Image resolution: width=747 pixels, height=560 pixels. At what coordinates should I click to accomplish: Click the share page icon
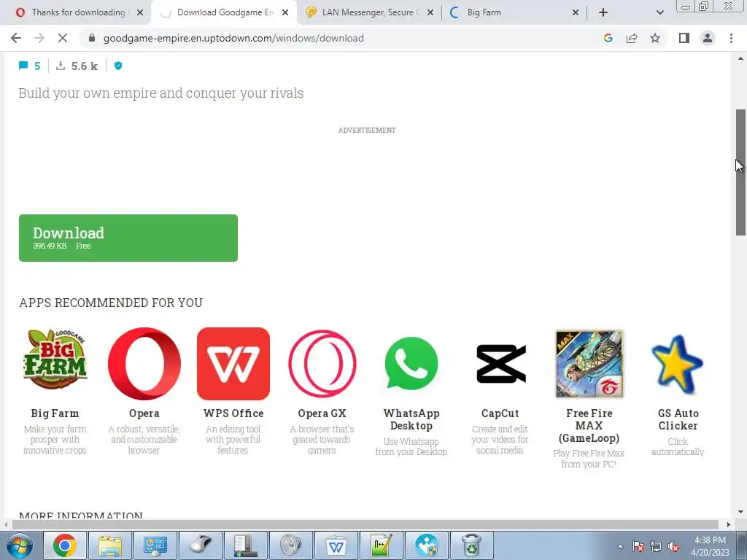coord(632,38)
